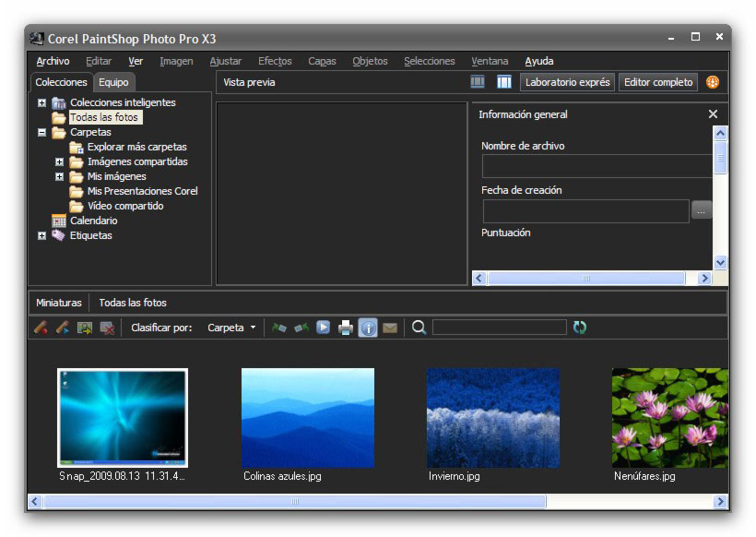
Task: Click the Fecha de creación field
Action: coord(585,211)
